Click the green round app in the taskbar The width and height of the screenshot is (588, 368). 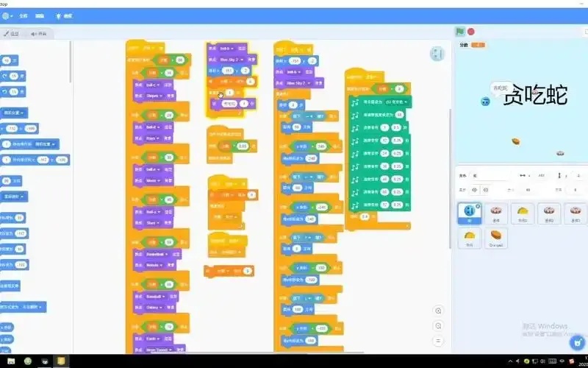tap(28, 361)
